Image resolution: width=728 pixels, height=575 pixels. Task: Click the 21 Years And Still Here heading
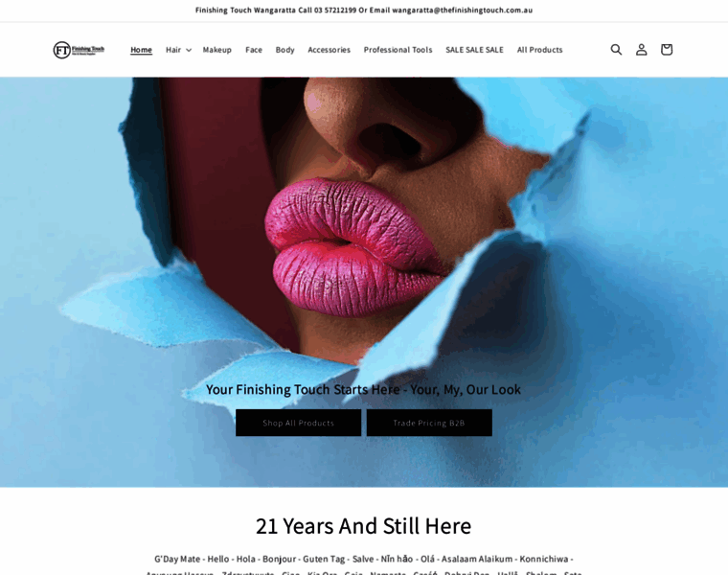click(364, 526)
